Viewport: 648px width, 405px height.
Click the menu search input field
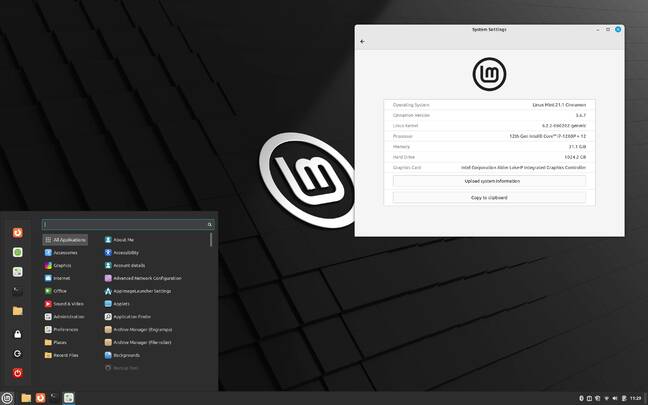(x=128, y=224)
